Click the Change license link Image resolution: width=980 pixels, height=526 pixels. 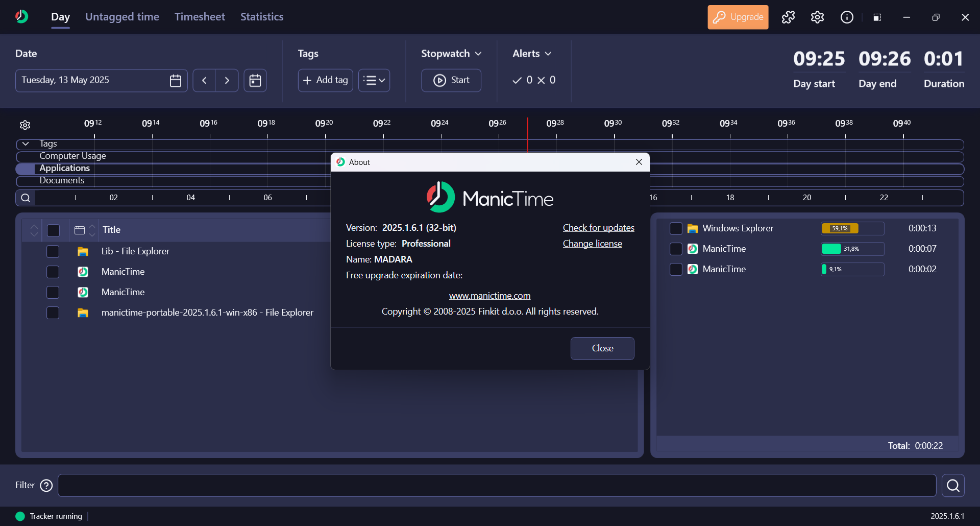pos(592,244)
